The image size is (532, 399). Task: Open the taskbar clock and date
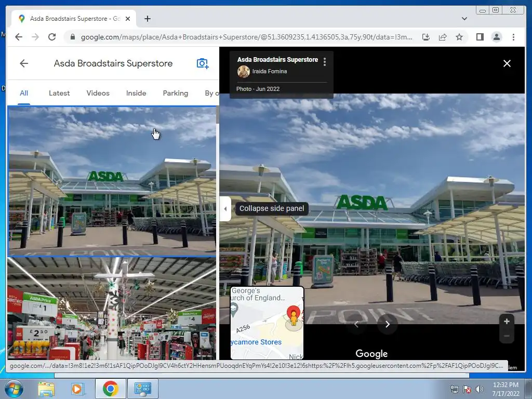click(x=506, y=389)
